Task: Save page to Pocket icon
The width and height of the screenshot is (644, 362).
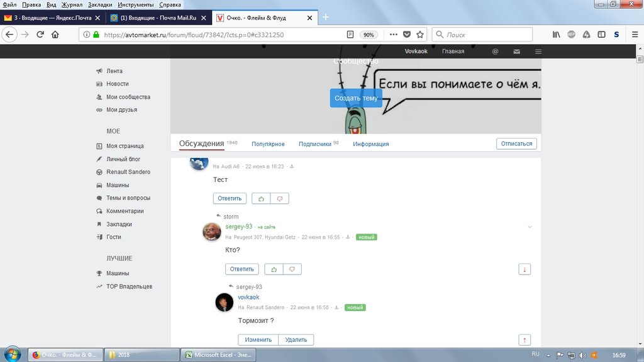Action: click(x=407, y=35)
